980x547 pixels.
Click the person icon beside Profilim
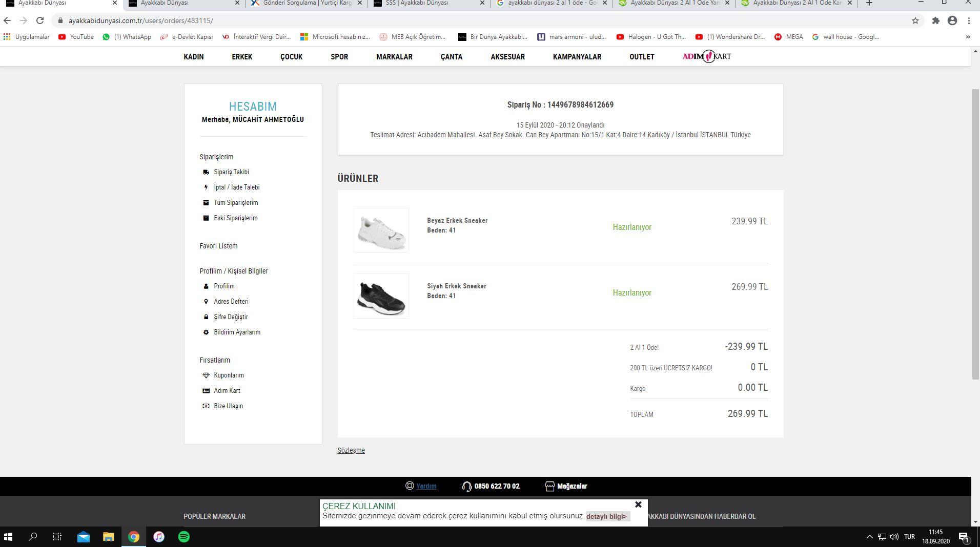click(206, 286)
